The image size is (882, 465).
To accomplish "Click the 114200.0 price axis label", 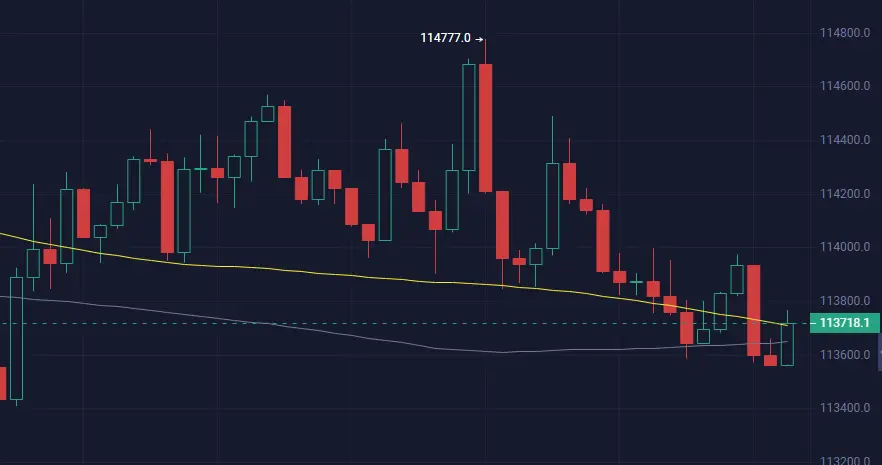I will coord(845,194).
